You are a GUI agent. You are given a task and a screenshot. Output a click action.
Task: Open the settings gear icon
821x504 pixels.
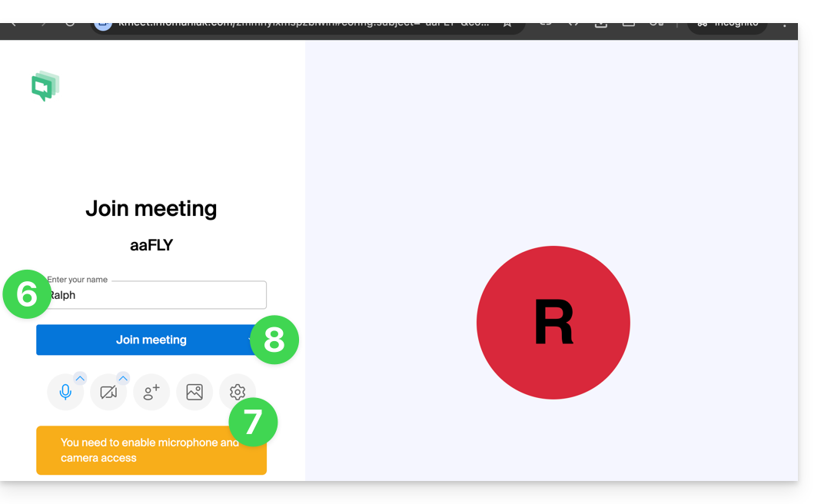(237, 391)
